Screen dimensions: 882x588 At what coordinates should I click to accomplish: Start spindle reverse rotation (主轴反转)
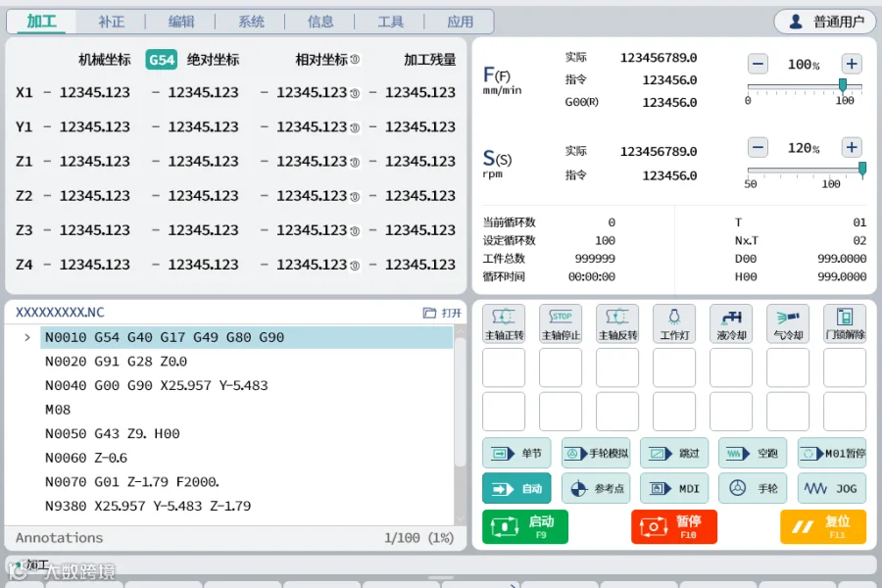(x=617, y=323)
